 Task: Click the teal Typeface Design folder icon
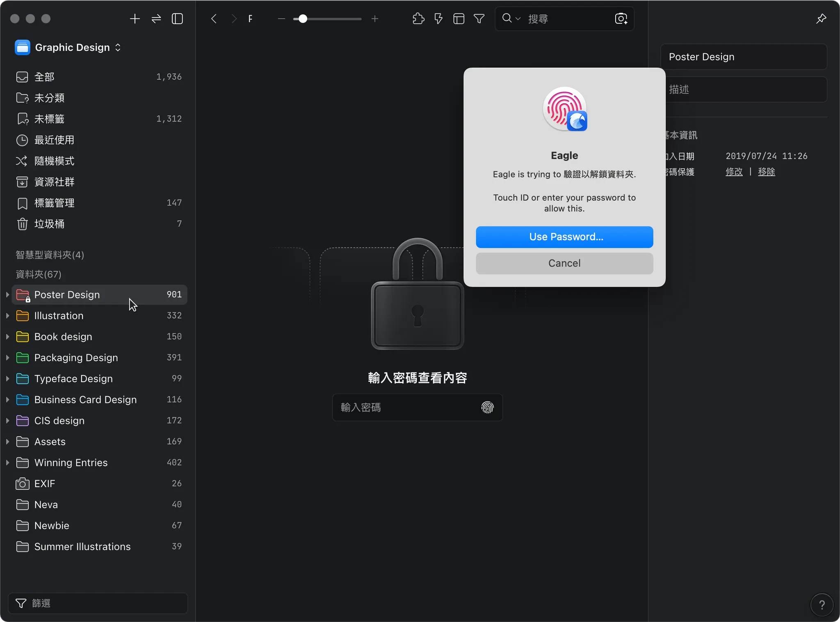coord(23,378)
